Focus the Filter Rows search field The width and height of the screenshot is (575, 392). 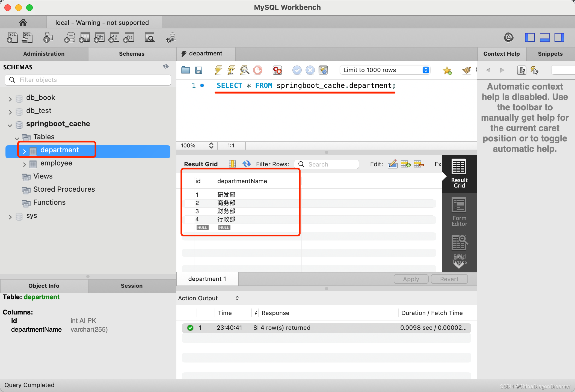click(x=327, y=164)
